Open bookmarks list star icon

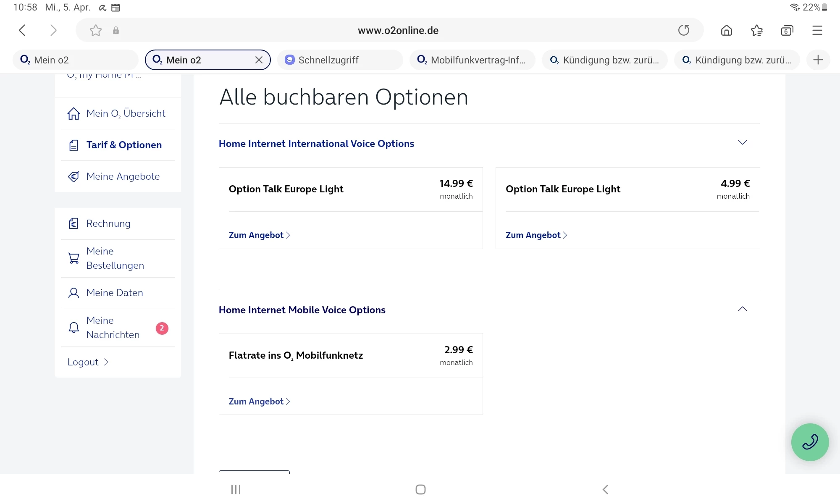coord(756,30)
